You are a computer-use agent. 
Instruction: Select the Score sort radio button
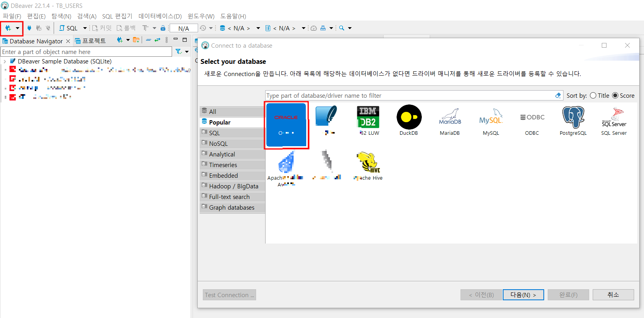[615, 95]
